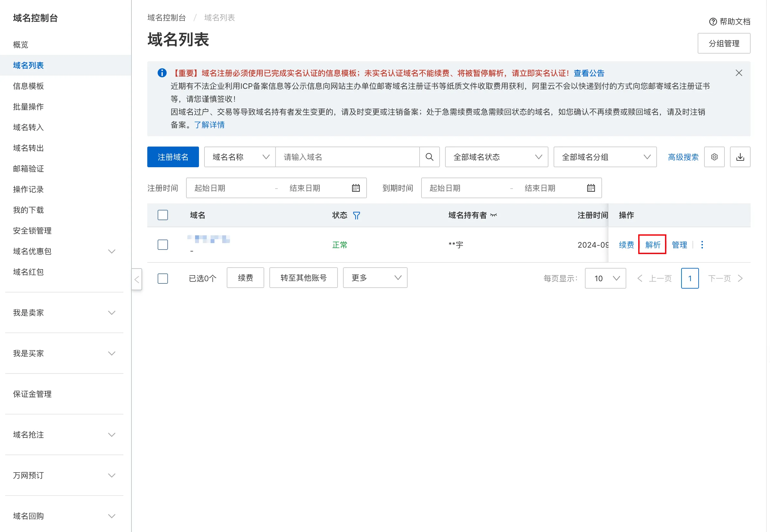Open 安全锁管理 in sidebar
770x532 pixels.
coord(32,231)
